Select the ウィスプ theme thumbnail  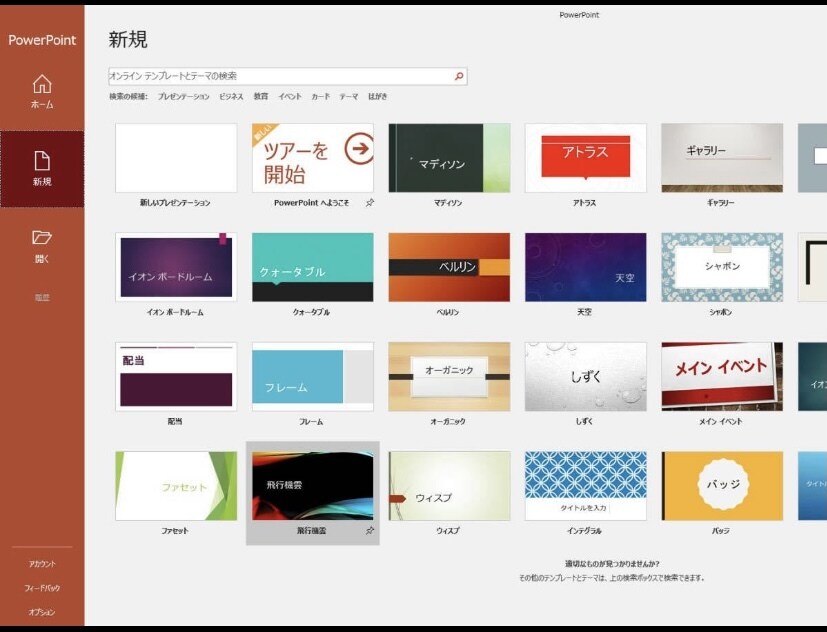click(x=449, y=486)
